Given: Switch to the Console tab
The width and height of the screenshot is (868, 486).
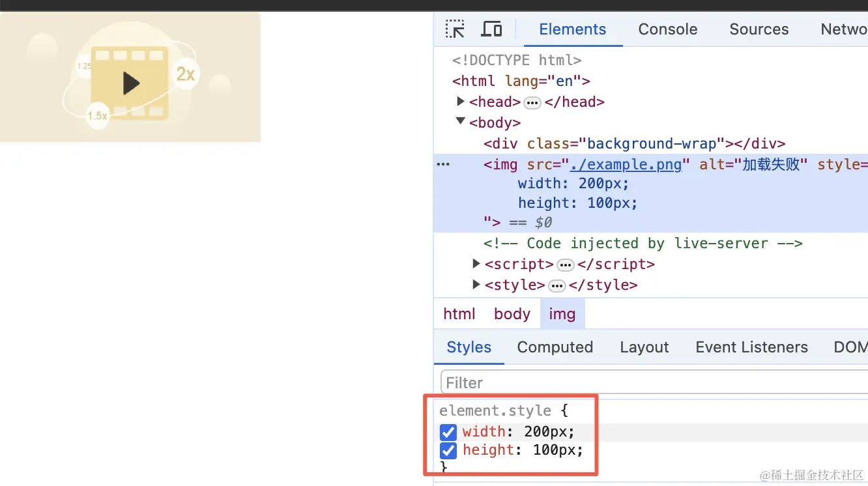Looking at the screenshot, I should point(668,29).
